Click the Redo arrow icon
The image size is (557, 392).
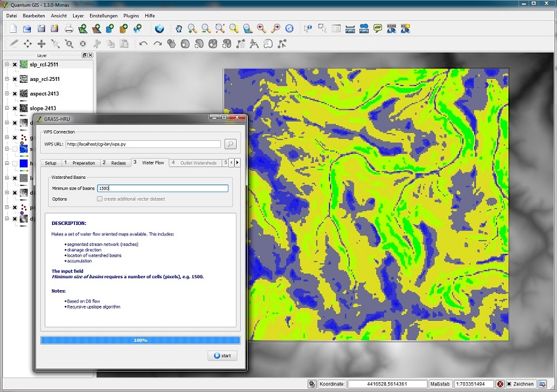[158, 44]
